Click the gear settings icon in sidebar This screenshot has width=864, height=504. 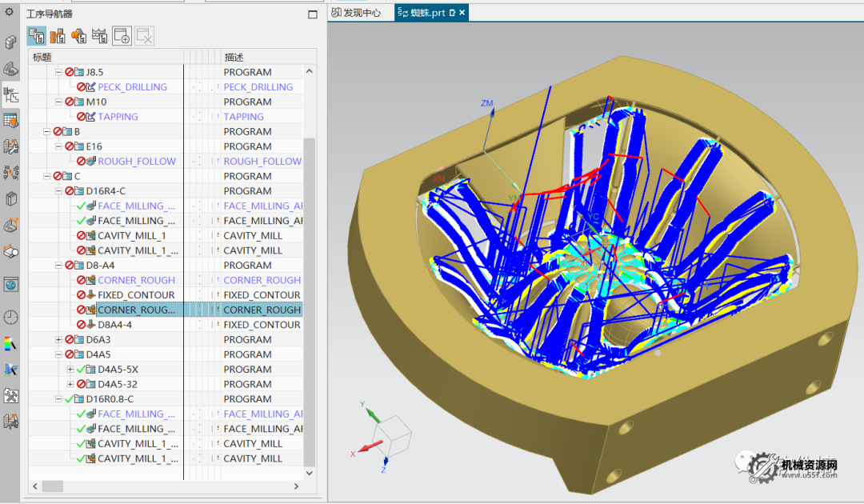click(x=10, y=12)
